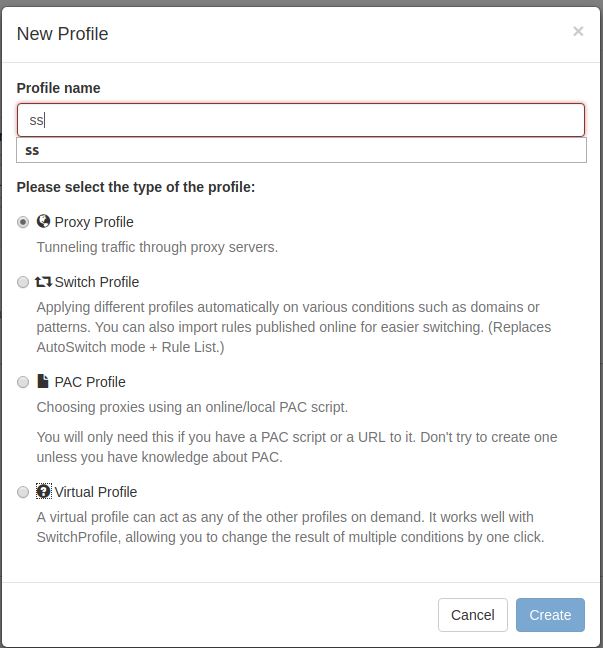Click the globe icon beside Proxy Profile
This screenshot has width=603, height=648.
tap(43, 222)
